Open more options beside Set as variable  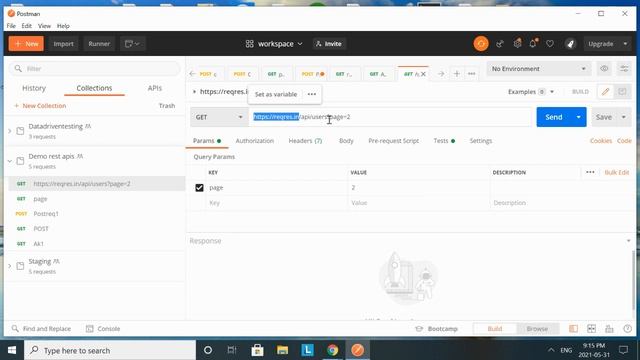tap(312, 94)
